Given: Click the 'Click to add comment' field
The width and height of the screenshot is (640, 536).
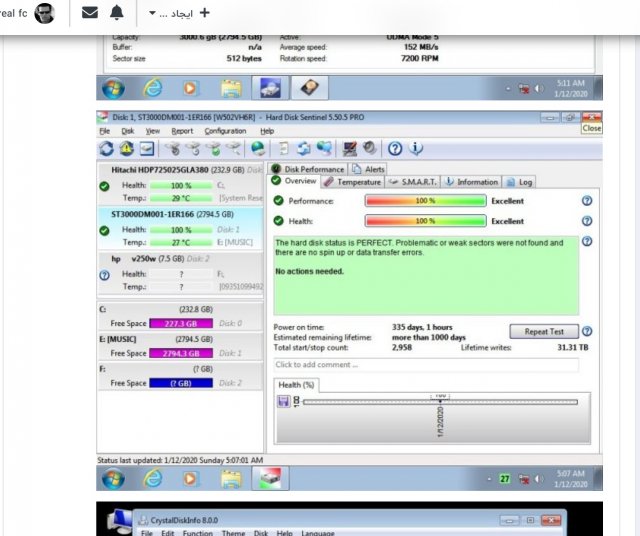Looking at the screenshot, I should coord(426,365).
